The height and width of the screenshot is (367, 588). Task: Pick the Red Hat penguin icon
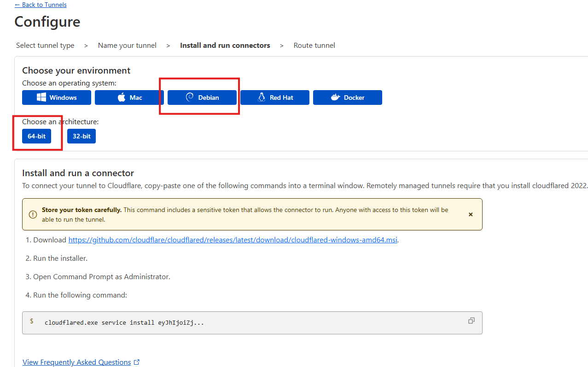coord(262,97)
